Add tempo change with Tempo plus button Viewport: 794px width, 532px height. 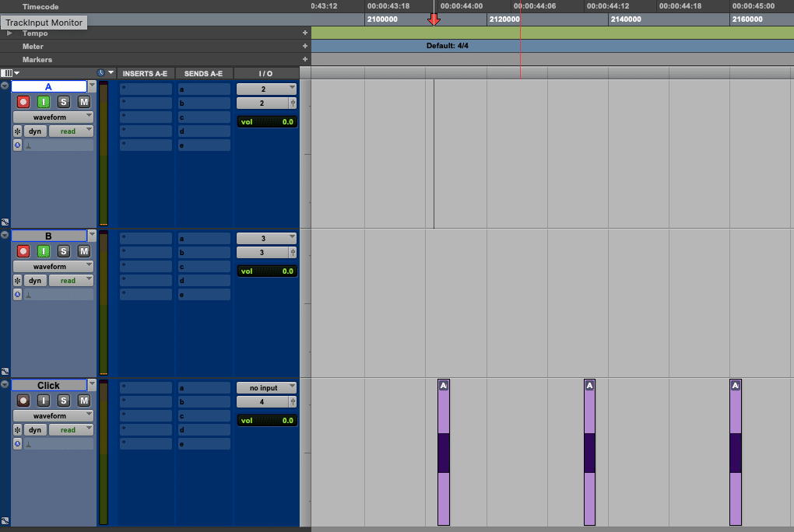tap(305, 33)
